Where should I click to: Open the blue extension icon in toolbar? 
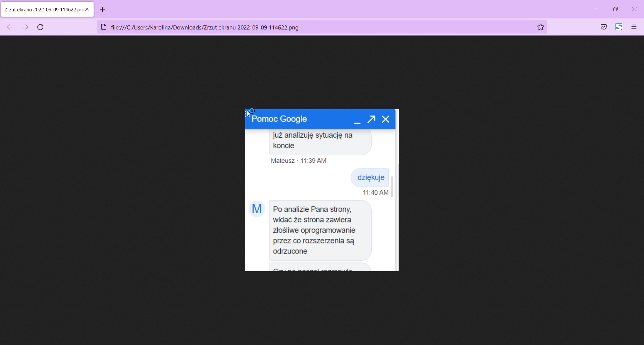point(619,27)
